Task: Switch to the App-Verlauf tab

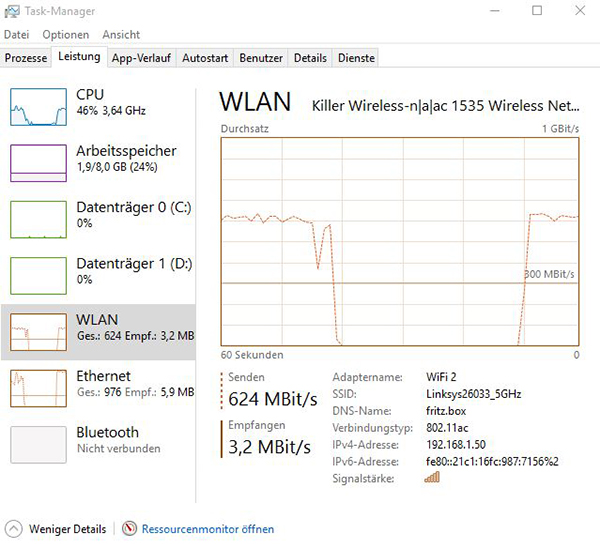Action: (141, 58)
